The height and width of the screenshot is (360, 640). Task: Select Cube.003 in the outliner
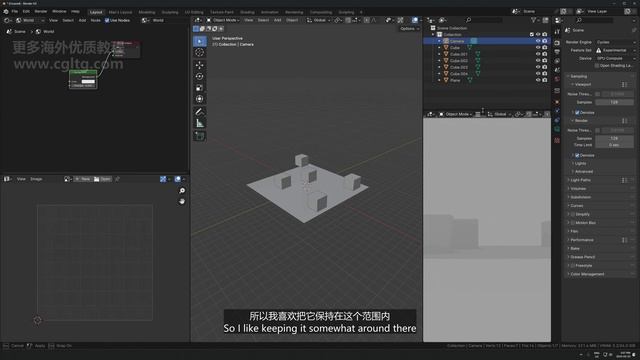pos(459,67)
